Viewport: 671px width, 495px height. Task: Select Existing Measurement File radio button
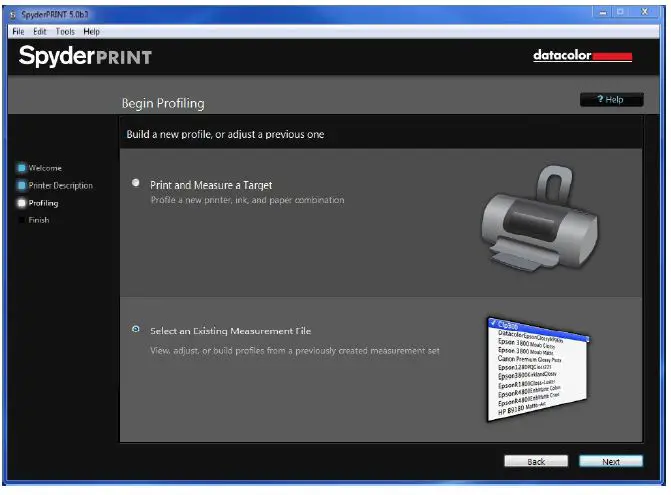pos(136,329)
